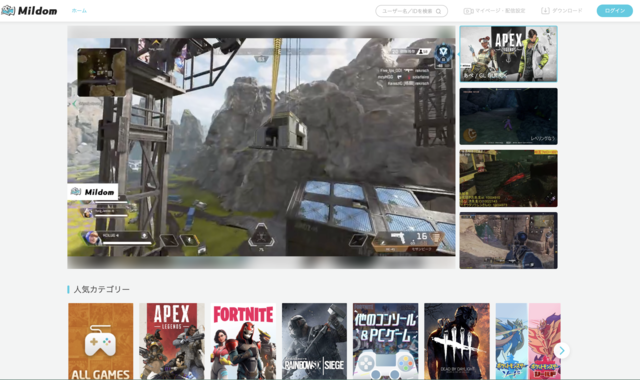
Task: Click the search magnifier icon
Action: point(438,11)
